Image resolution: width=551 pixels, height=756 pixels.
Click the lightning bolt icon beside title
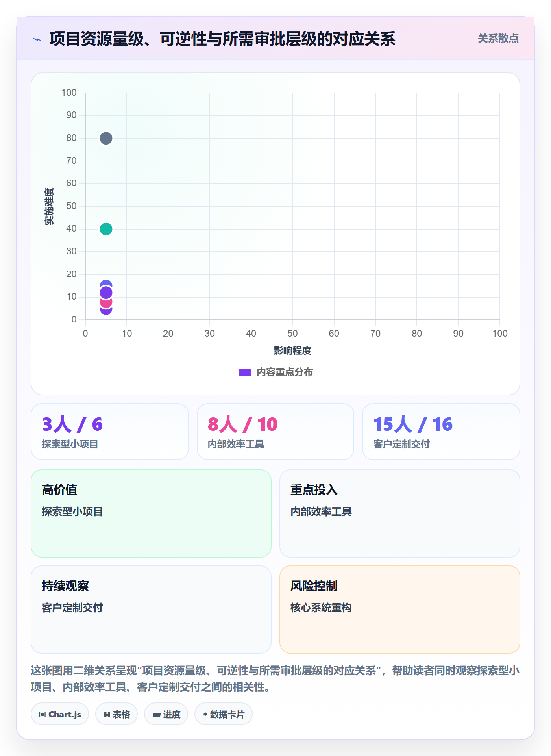[37, 39]
